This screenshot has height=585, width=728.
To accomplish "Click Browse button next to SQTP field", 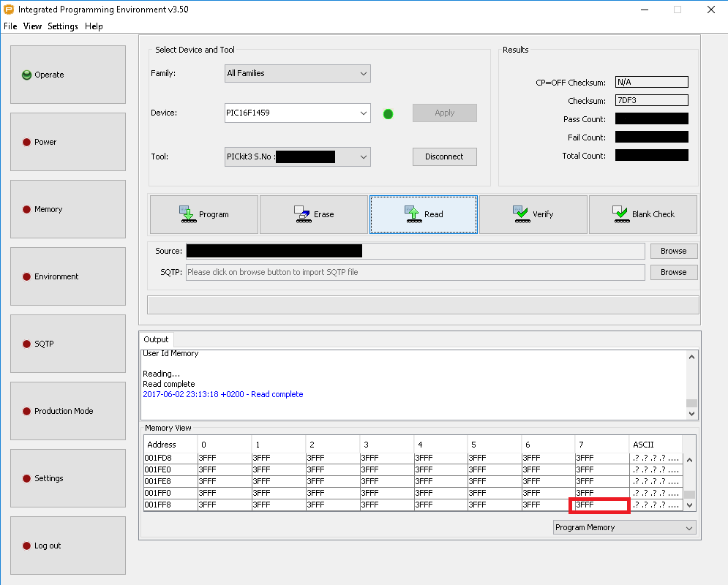I will [674, 272].
